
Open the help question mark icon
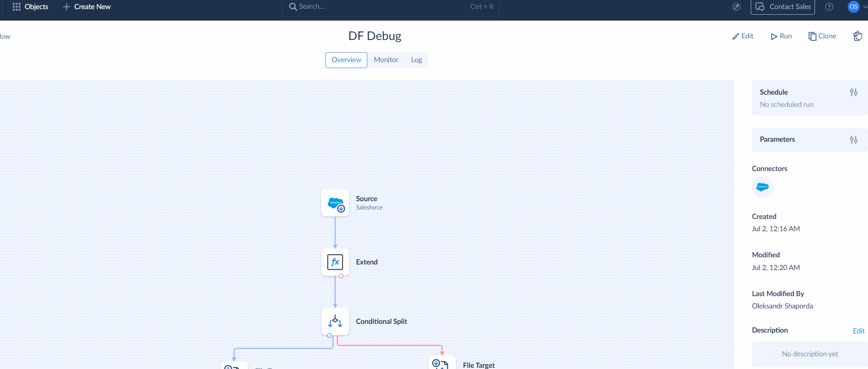click(829, 7)
